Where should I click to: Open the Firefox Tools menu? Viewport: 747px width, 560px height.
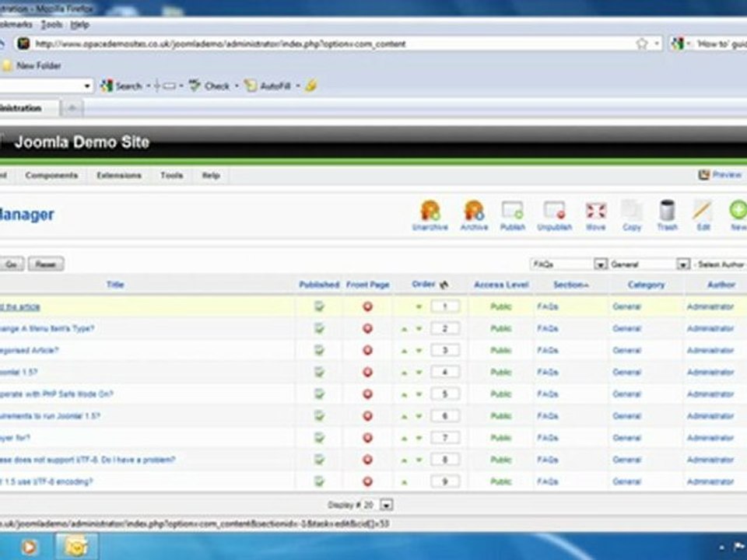pos(51,25)
